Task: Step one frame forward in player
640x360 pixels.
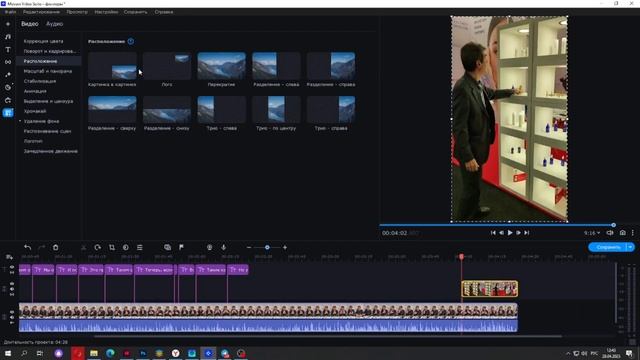Action: point(518,233)
